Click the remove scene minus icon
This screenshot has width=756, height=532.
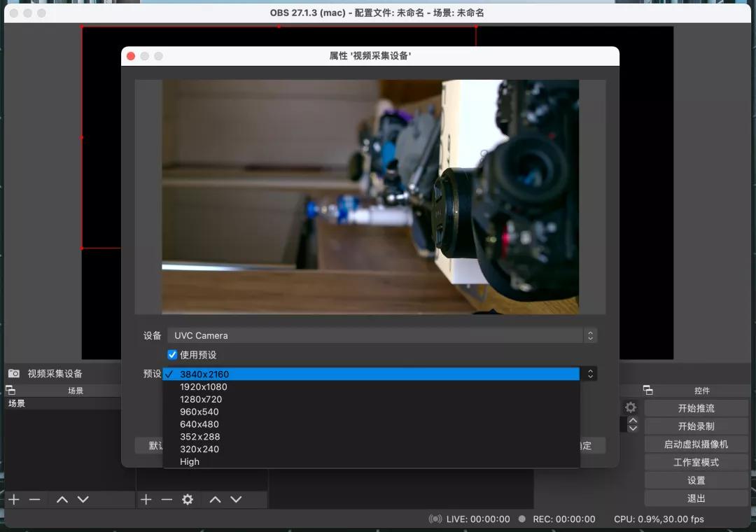pos(34,499)
